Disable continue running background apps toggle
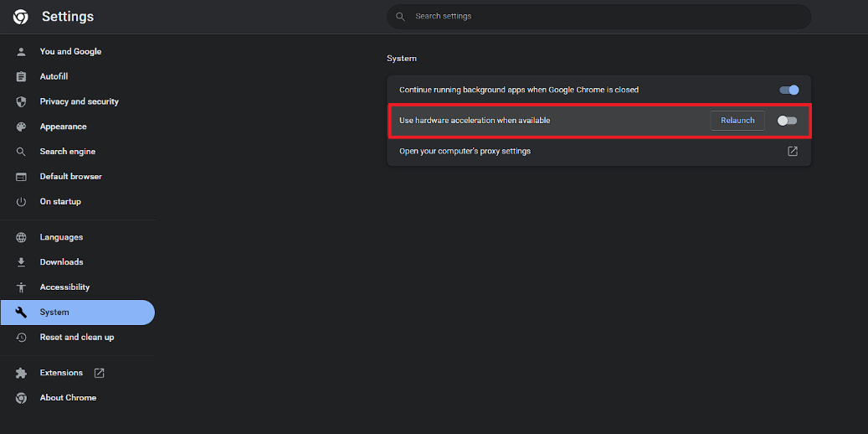868x434 pixels. pos(788,90)
